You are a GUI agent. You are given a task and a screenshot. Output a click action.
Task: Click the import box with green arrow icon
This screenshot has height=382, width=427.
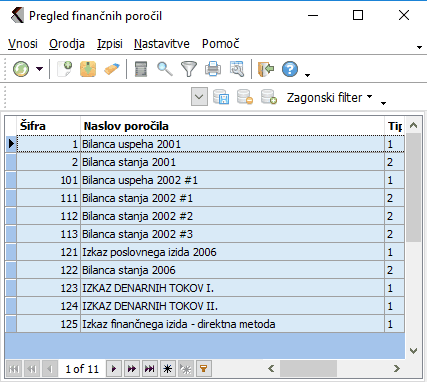(88, 69)
